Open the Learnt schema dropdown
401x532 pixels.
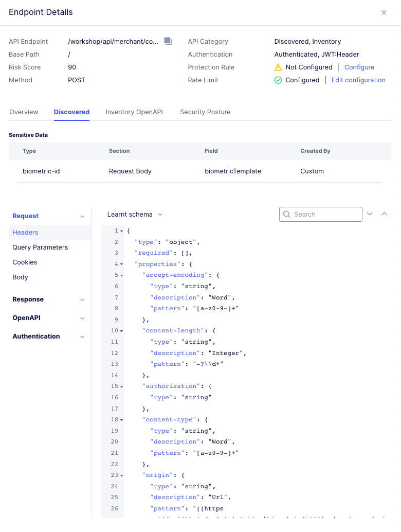[x=135, y=215]
